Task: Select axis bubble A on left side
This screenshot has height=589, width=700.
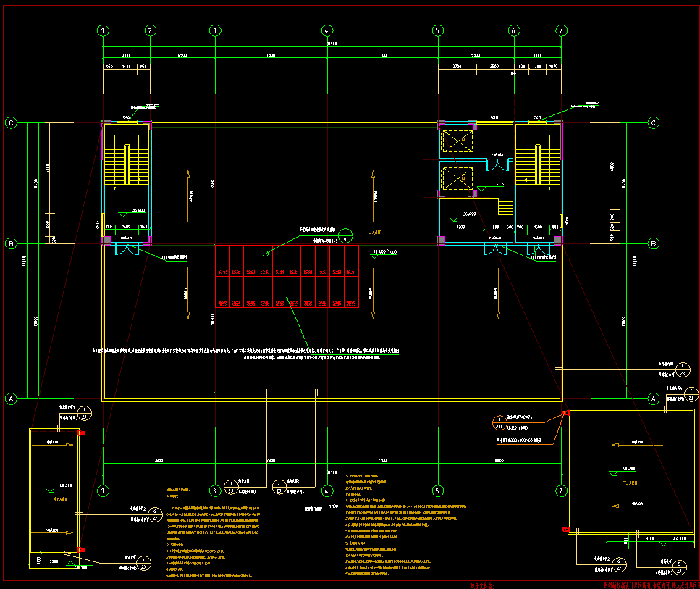Action: point(11,398)
